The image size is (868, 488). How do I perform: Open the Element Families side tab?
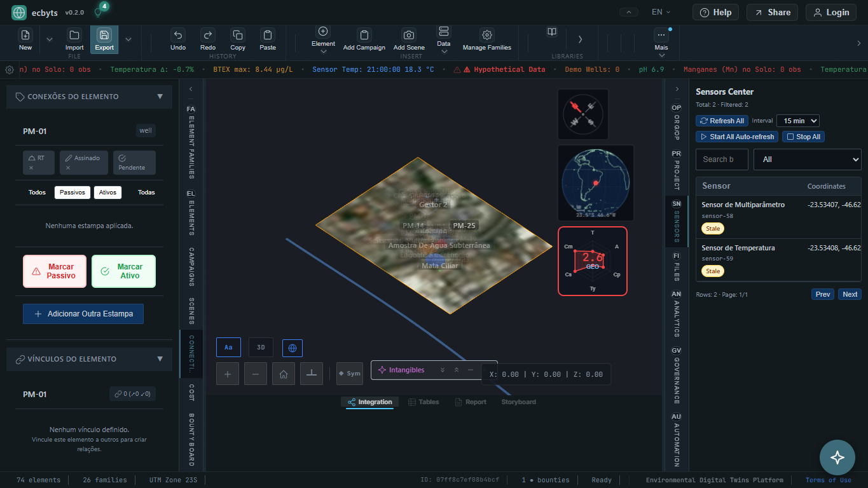191,142
